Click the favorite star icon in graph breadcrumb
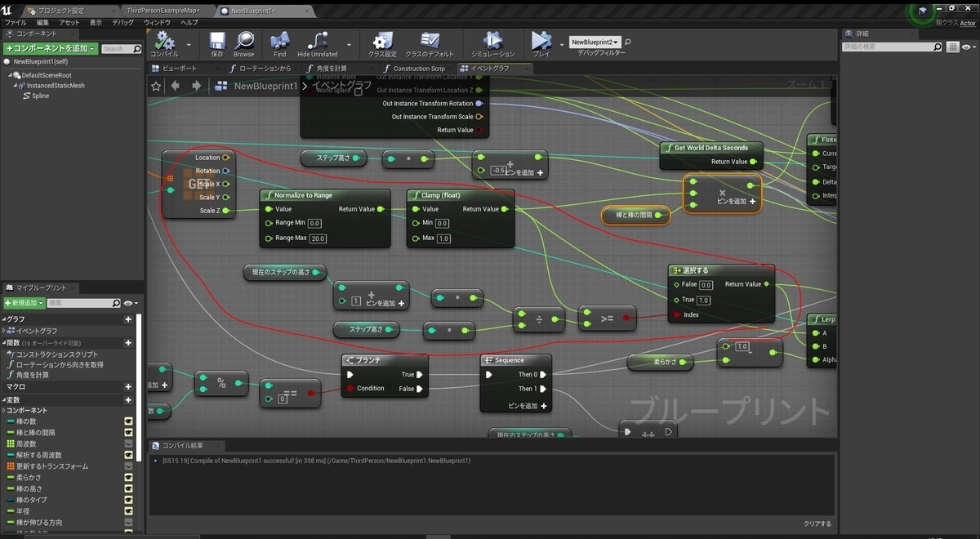Screen dimensions: 980x539 pos(156,86)
